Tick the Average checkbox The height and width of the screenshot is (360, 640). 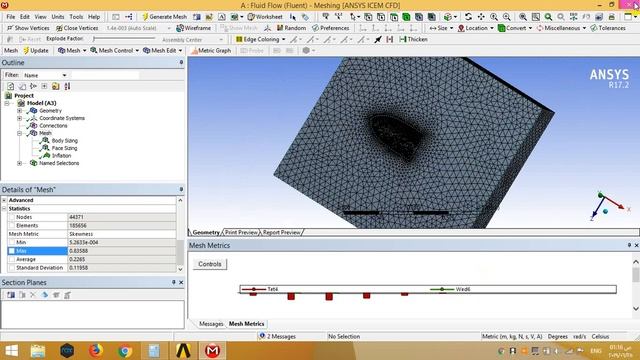coord(12,259)
